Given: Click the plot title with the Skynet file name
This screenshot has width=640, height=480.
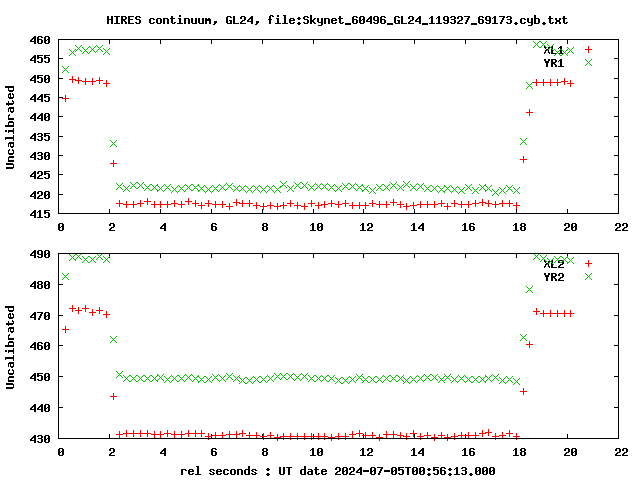Looking at the screenshot, I should pos(337,20).
